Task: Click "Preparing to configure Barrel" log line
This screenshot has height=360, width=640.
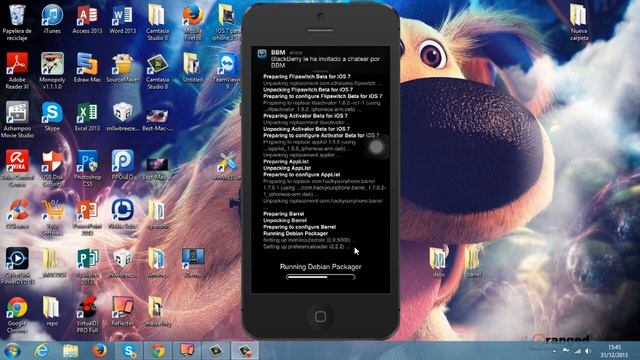Action: pos(299,227)
